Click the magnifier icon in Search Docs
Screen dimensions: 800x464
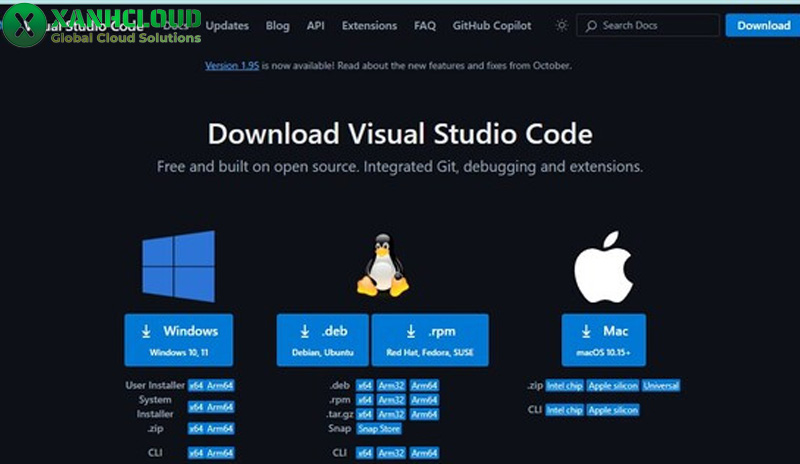coord(591,26)
